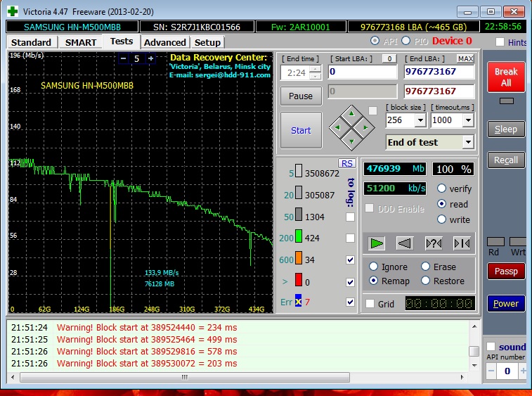Image resolution: width=532 pixels, height=396 pixels.
Task: Click the Start LBA input field
Action: pos(362,72)
